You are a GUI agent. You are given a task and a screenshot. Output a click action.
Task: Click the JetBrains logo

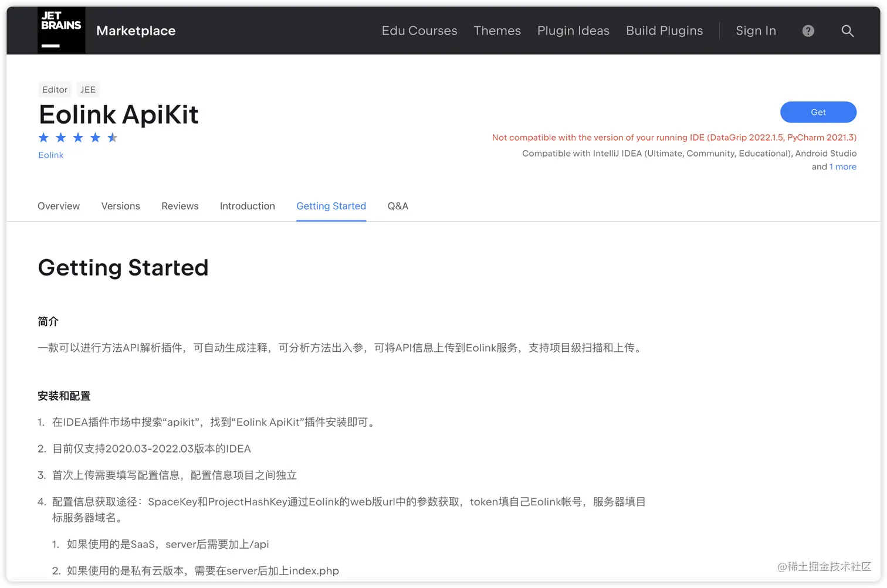(x=62, y=30)
